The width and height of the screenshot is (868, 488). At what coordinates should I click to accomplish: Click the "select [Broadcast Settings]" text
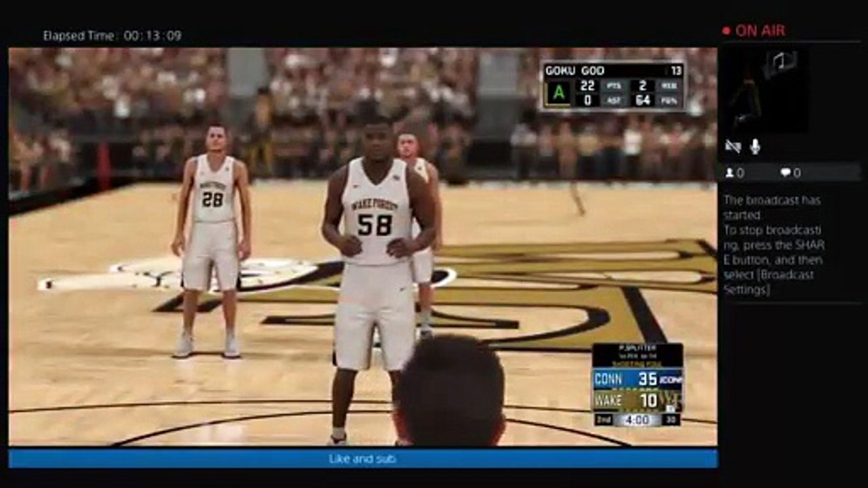(x=768, y=282)
